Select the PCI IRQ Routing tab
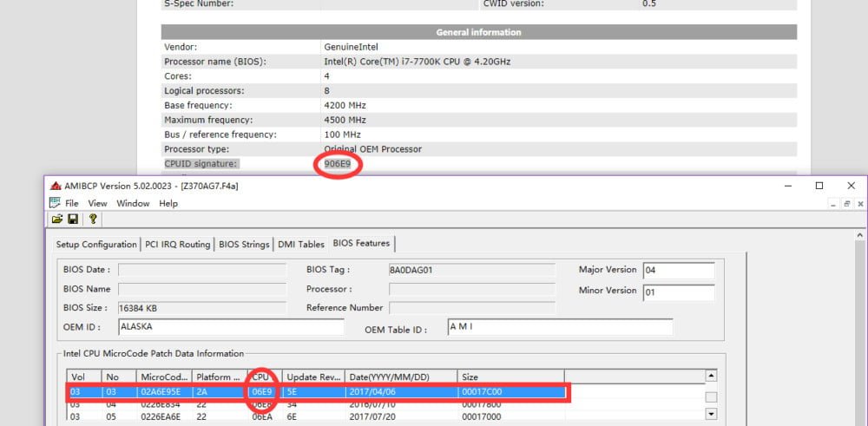The image size is (868, 426). [178, 245]
